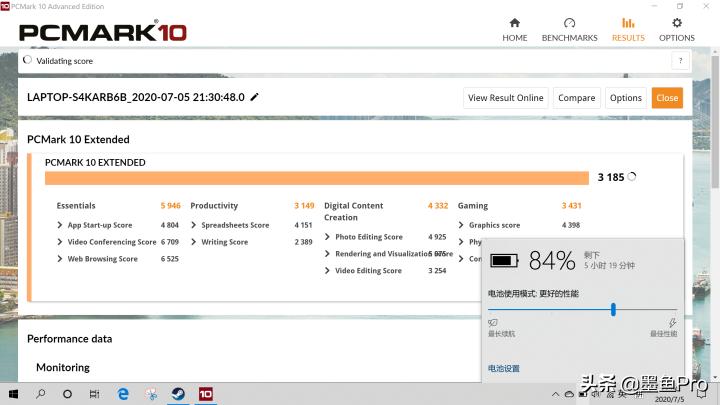Open the RESULTS tab
Screen dimensions: 720x405
pos(628,30)
